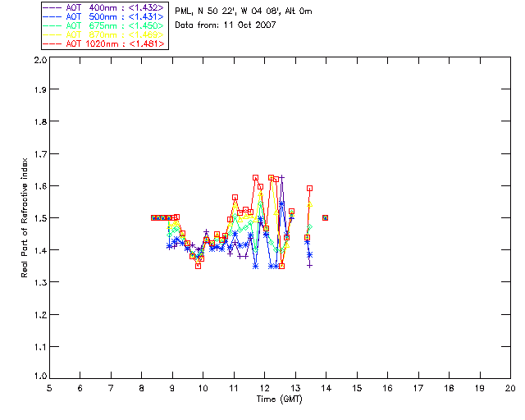Select the AOT 870nm legend entry
The height and width of the screenshot is (420, 525).
pyautogui.click(x=103, y=34)
